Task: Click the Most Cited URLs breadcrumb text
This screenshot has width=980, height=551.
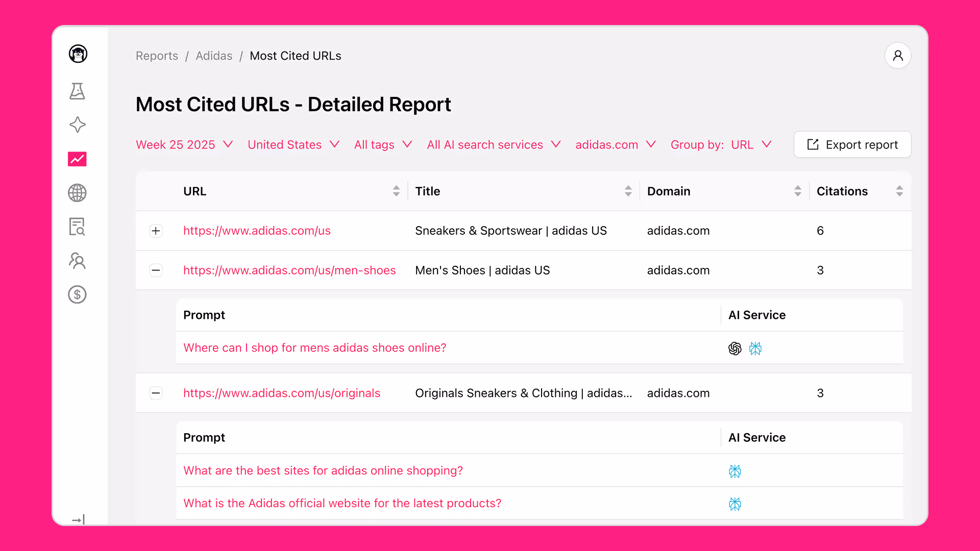Action: coord(296,56)
